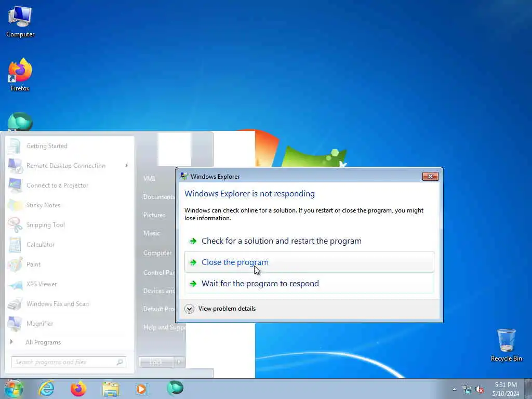This screenshot has height=399, width=532.
Task: Click the Calculator icon in the Start menu
Action: coord(15,245)
